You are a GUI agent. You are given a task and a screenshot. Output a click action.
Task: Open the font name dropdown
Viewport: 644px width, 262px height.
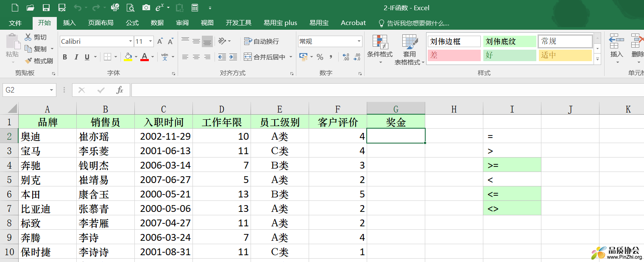(130, 41)
